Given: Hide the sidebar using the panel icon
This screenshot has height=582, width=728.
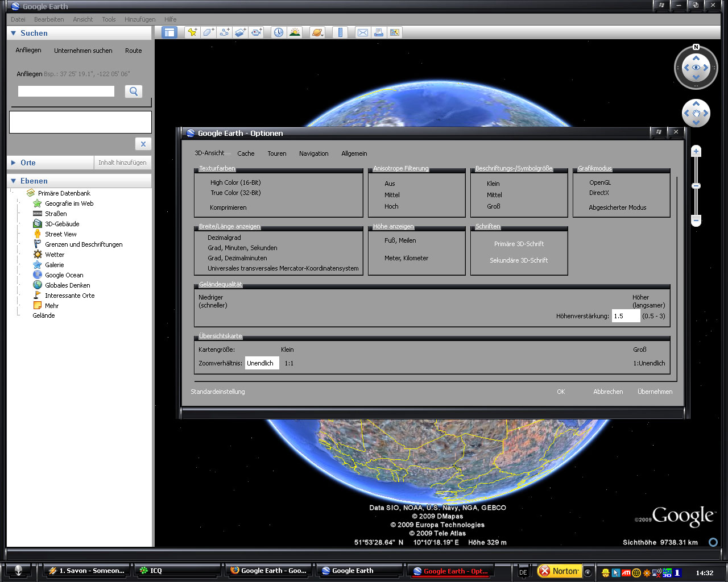Looking at the screenshot, I should point(169,32).
